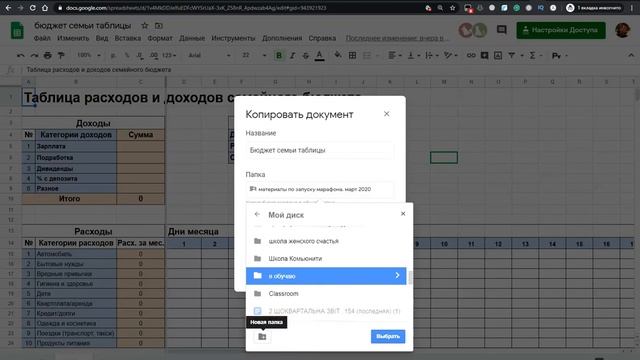Collapse the toolbar with the up chevron

tap(631, 55)
